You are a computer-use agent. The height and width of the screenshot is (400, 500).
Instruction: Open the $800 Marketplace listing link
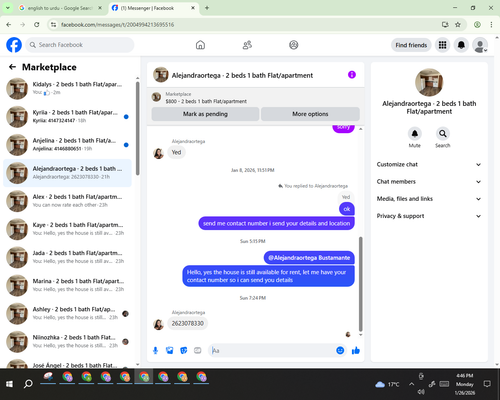206,98
